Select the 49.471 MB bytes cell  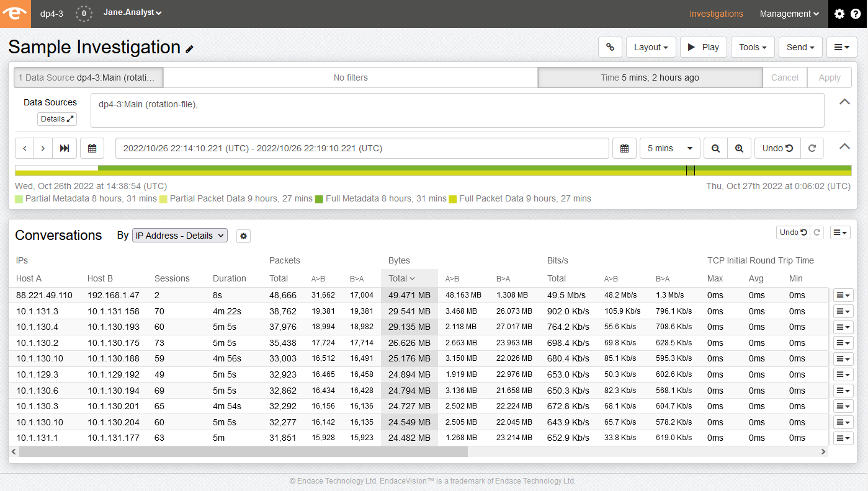click(409, 295)
